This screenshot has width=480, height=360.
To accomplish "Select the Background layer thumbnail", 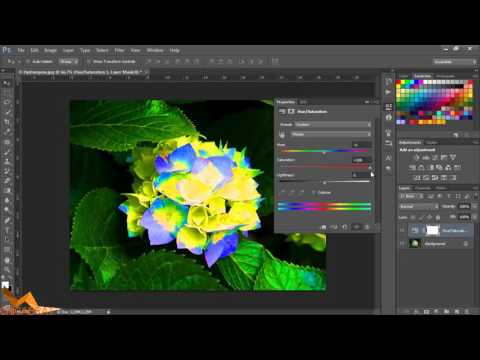I will [x=415, y=244].
